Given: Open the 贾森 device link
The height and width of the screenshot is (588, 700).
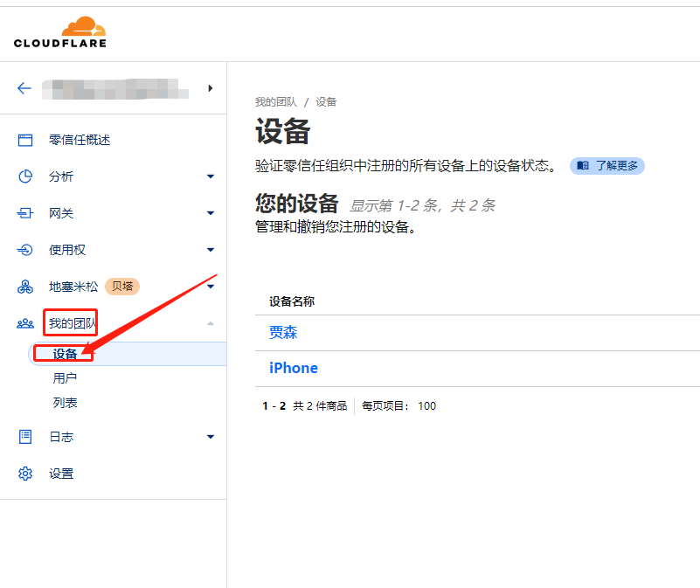Looking at the screenshot, I should point(283,333).
